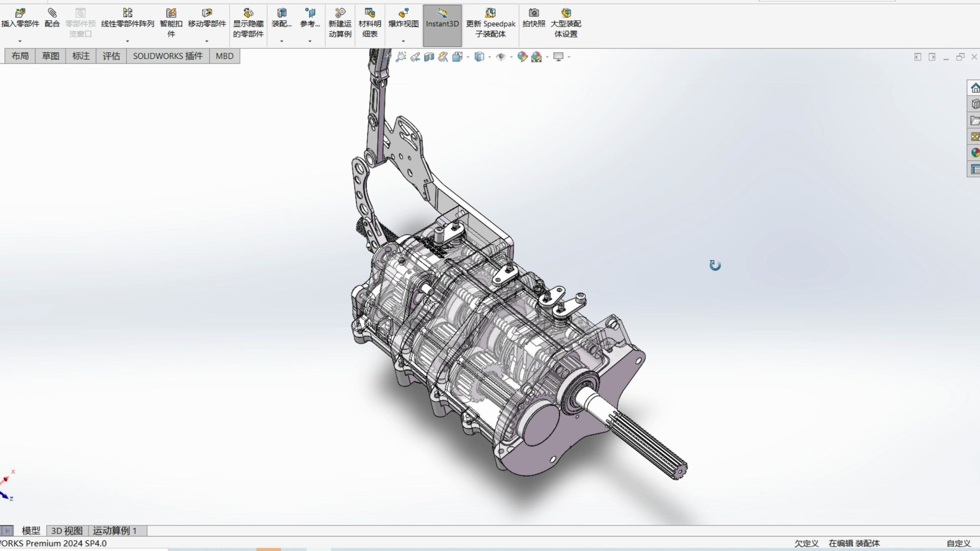Click Dynamic Annotation Views icon
The height and width of the screenshot is (551, 980).
(443, 57)
